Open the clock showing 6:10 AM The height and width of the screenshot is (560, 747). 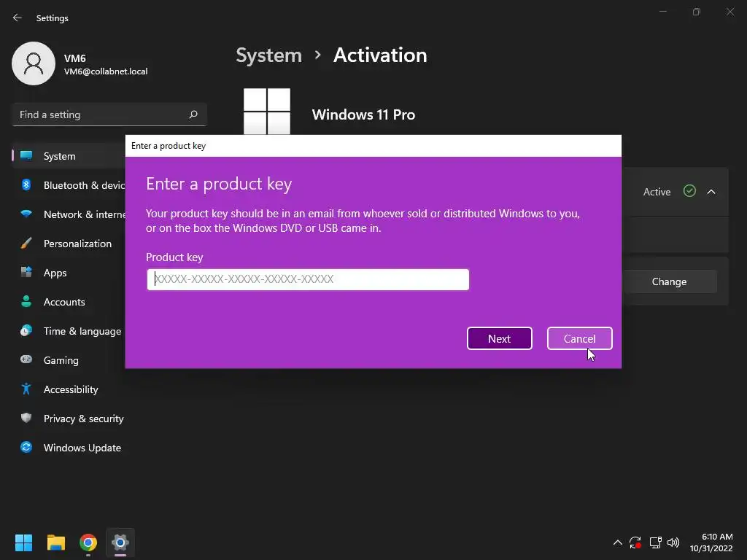point(711,542)
